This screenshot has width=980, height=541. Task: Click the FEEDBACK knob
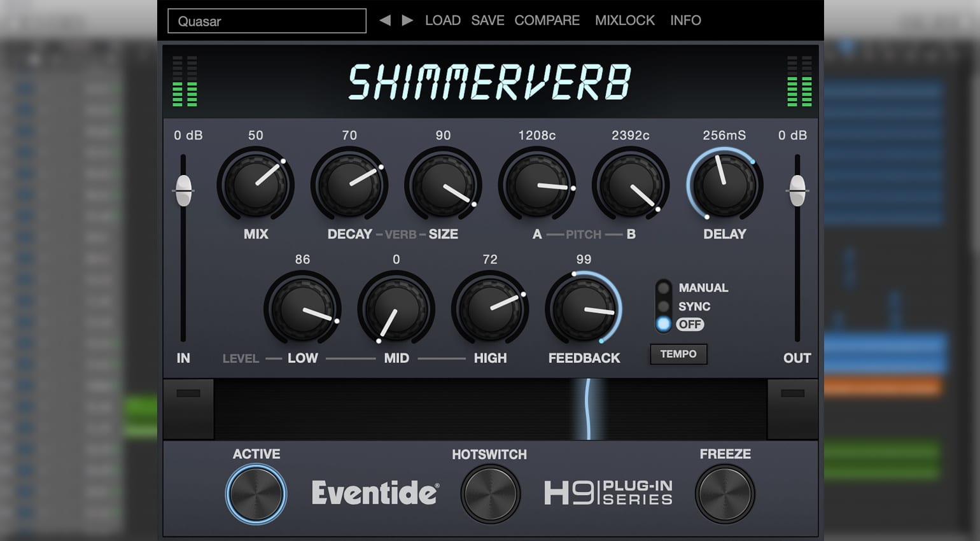[x=584, y=309]
